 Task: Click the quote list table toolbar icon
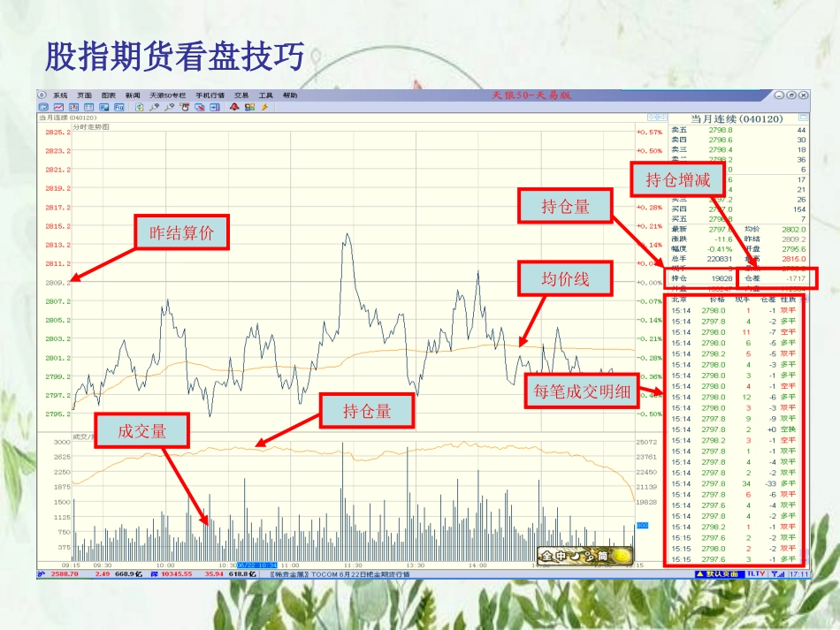pyautogui.click(x=88, y=107)
